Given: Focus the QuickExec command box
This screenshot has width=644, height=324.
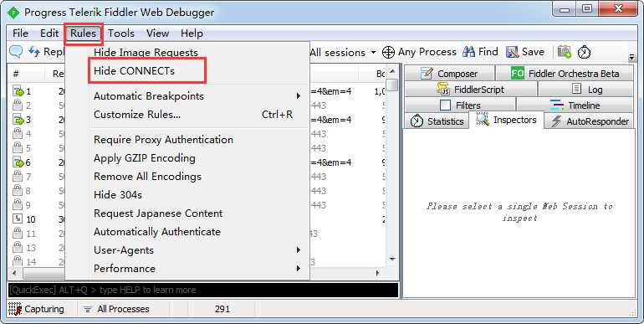Looking at the screenshot, I should pos(203,290).
